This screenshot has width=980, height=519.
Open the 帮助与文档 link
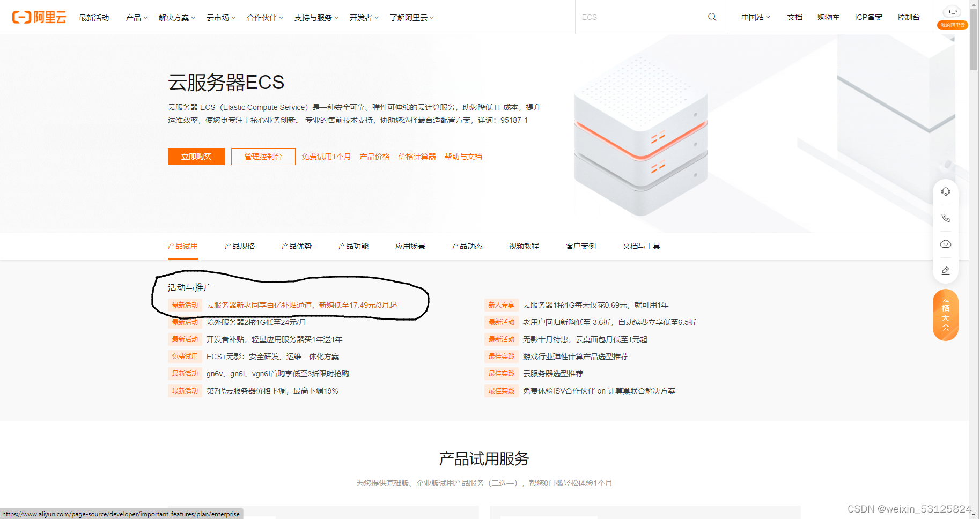tap(463, 157)
